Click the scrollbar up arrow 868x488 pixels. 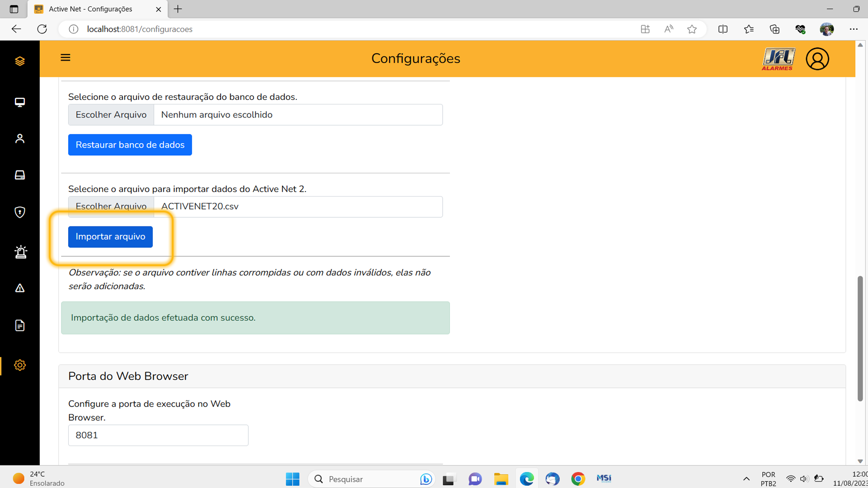point(860,45)
